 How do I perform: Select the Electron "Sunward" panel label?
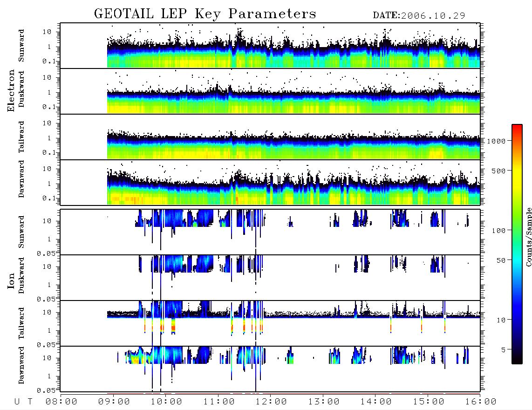[21, 46]
